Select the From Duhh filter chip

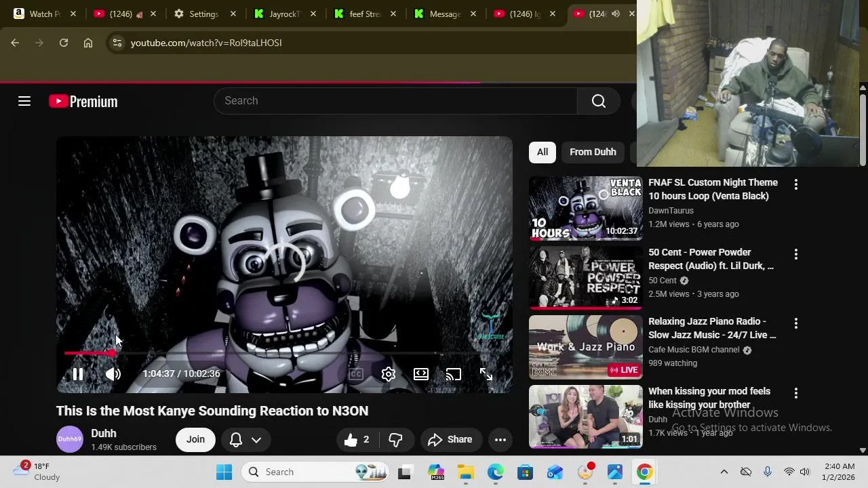tap(593, 152)
